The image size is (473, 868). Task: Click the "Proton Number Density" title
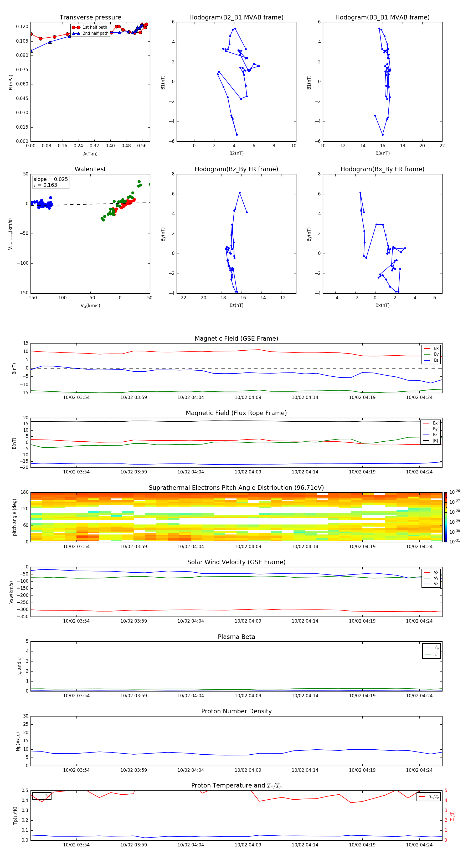pyautogui.click(x=236, y=711)
